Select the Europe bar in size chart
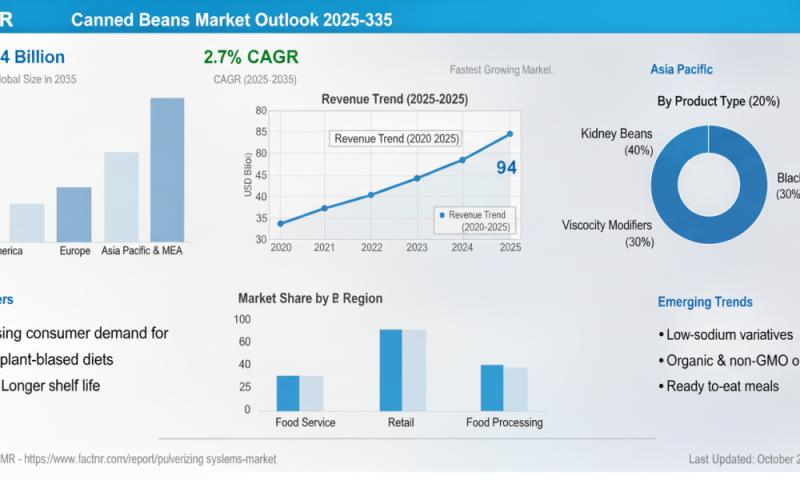800x480 pixels. pos(74,214)
